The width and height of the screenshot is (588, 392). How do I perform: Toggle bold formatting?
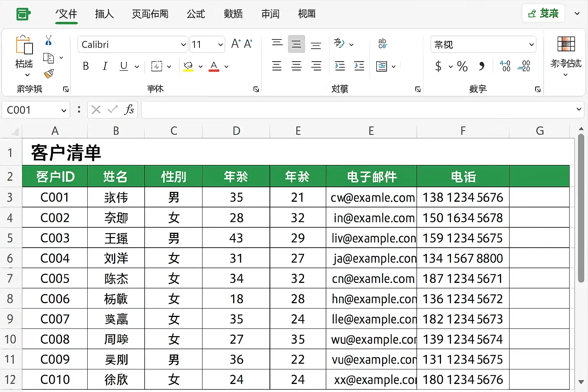(86, 66)
